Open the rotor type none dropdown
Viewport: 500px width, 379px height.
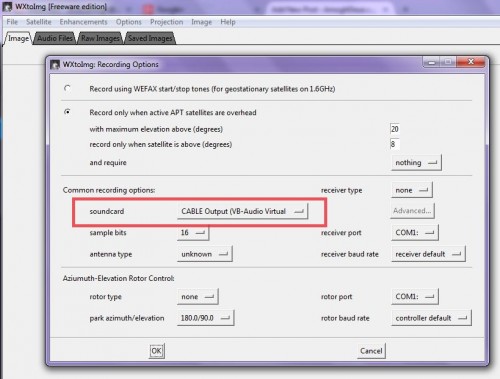click(197, 297)
